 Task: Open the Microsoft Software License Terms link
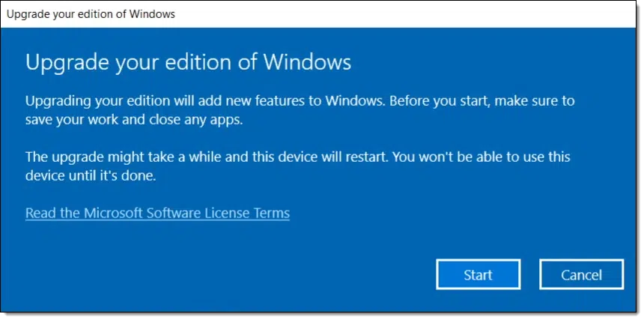[x=157, y=213]
